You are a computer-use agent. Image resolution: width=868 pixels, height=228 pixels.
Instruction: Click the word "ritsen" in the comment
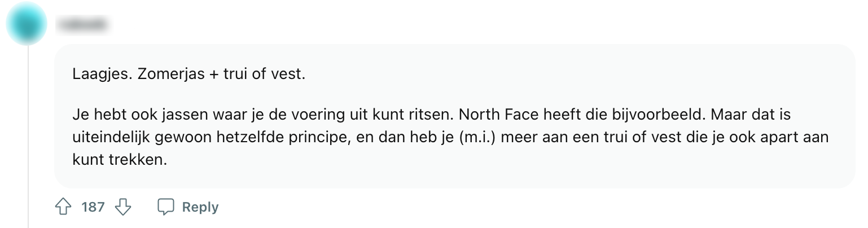click(433, 115)
